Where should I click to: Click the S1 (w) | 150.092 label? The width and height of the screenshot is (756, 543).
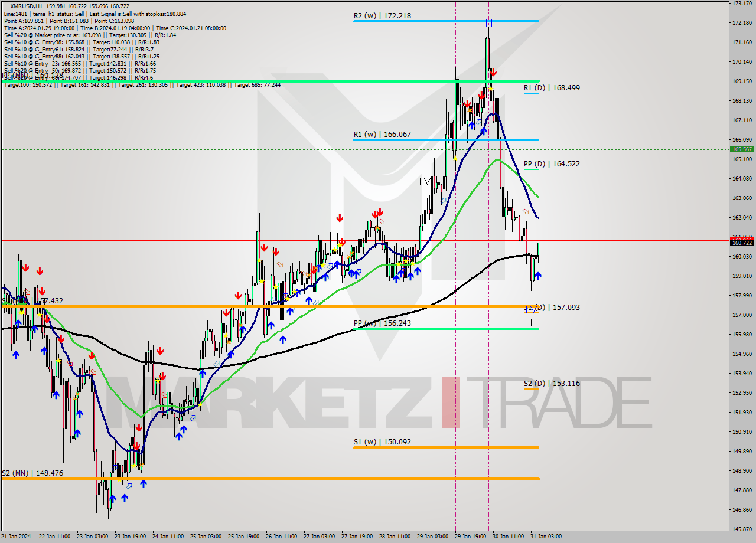(x=382, y=442)
